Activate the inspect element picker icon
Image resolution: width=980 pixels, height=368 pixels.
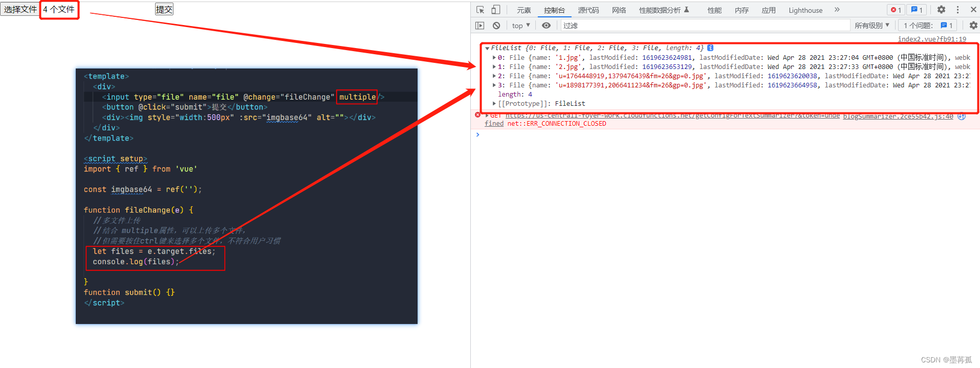pos(480,10)
